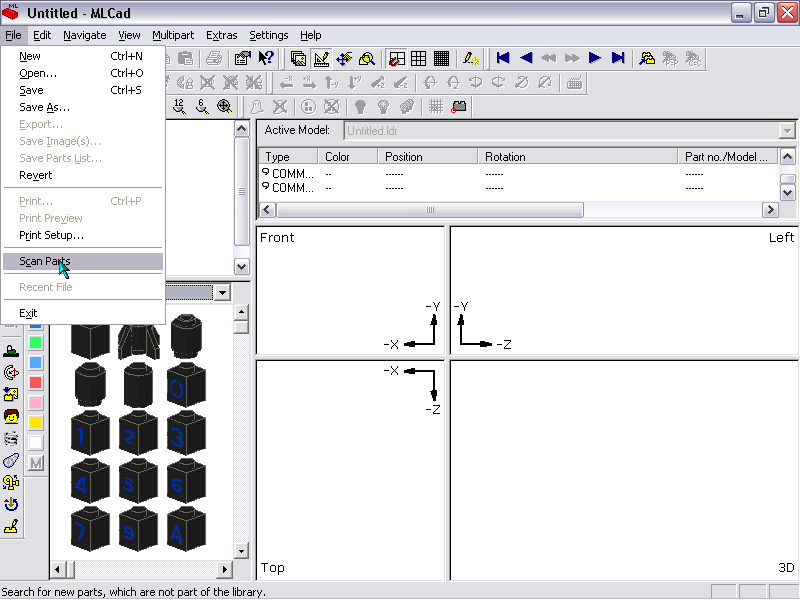
Task: Open the Settings menu
Action: coord(268,35)
